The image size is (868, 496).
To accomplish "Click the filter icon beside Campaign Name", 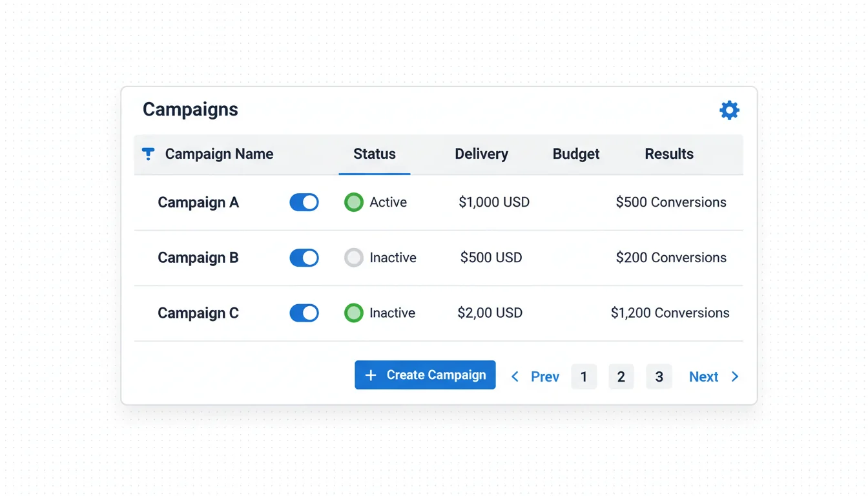I will coord(148,154).
